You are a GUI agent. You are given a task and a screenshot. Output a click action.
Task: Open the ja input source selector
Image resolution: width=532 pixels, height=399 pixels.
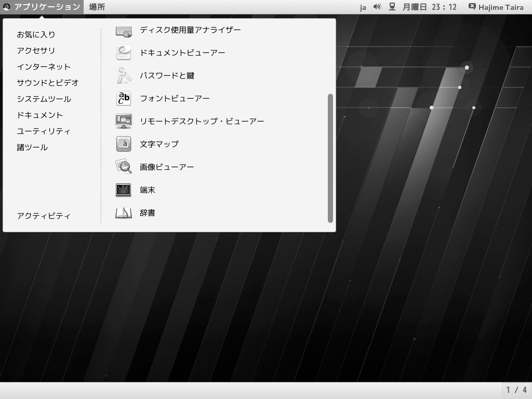tap(363, 7)
